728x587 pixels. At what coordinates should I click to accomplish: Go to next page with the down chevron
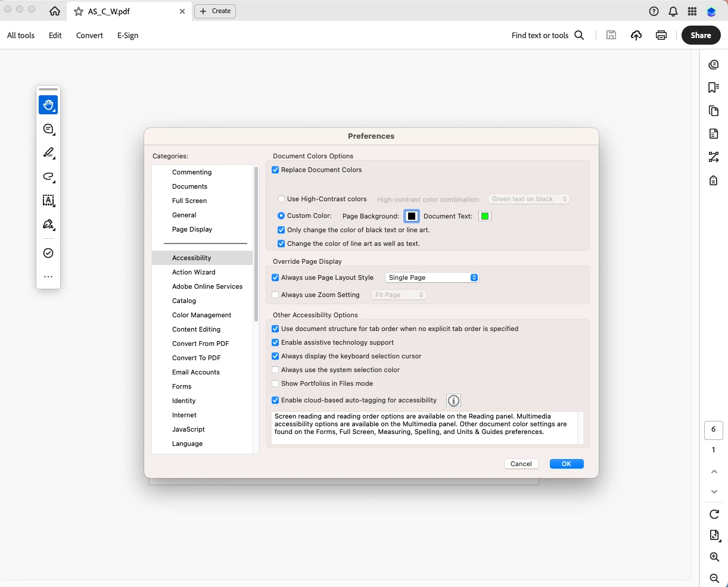click(714, 492)
